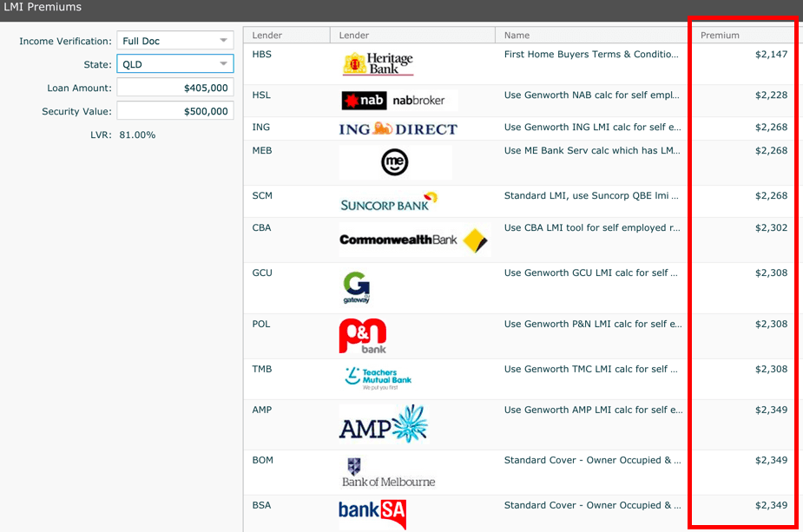Click the Heritage Bank logo
The width and height of the screenshot is (803, 532).
pos(378,63)
